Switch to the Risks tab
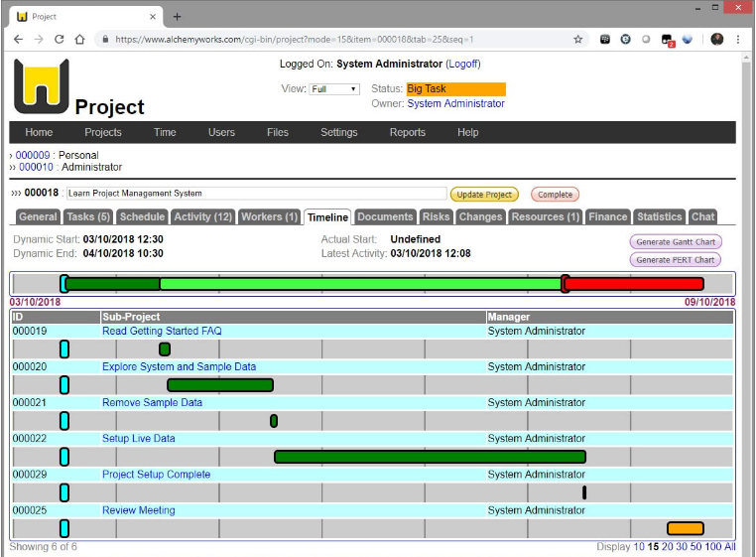 (x=436, y=216)
